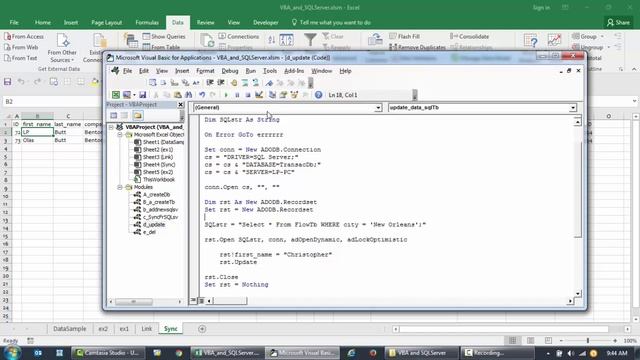Click List Properties/Methods icon on Edit toolbar
Screen dimensions: 640x360
point(153,82)
